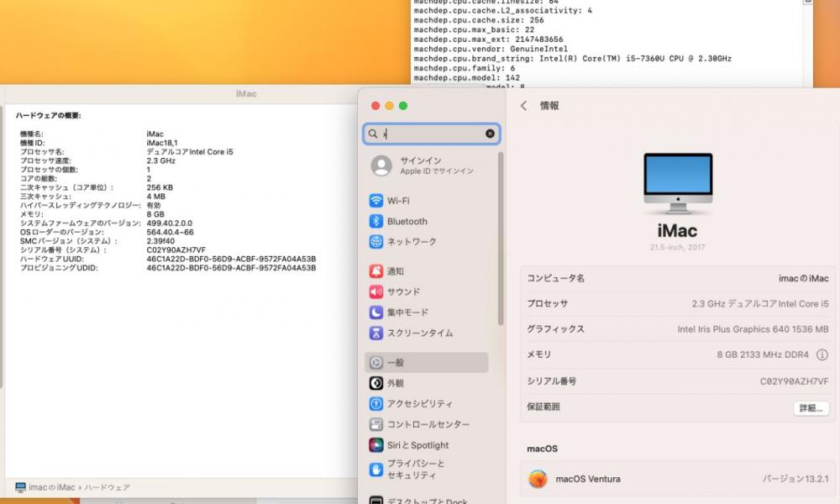The height and width of the screenshot is (504, 840).
Task: Click the SMC version value 2.39f40
Action: pos(160,241)
